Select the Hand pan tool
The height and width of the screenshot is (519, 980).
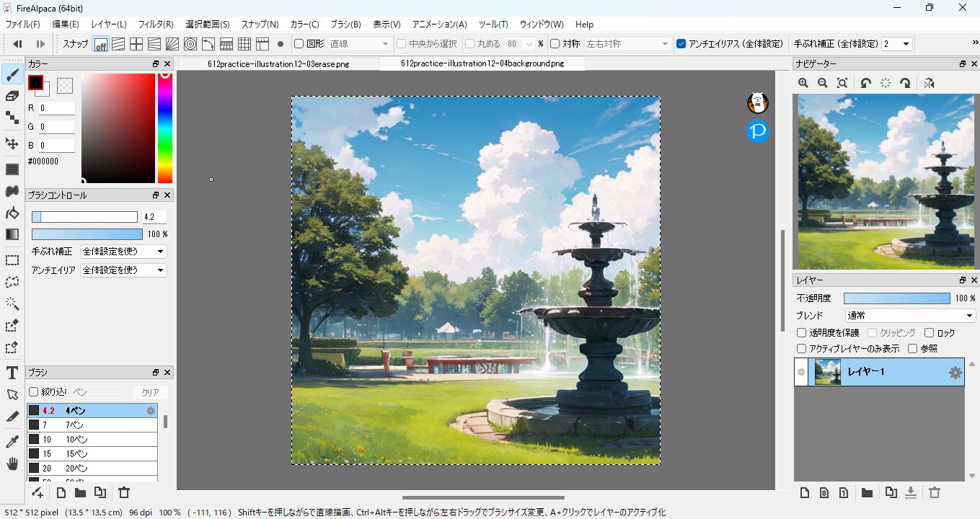click(12, 463)
